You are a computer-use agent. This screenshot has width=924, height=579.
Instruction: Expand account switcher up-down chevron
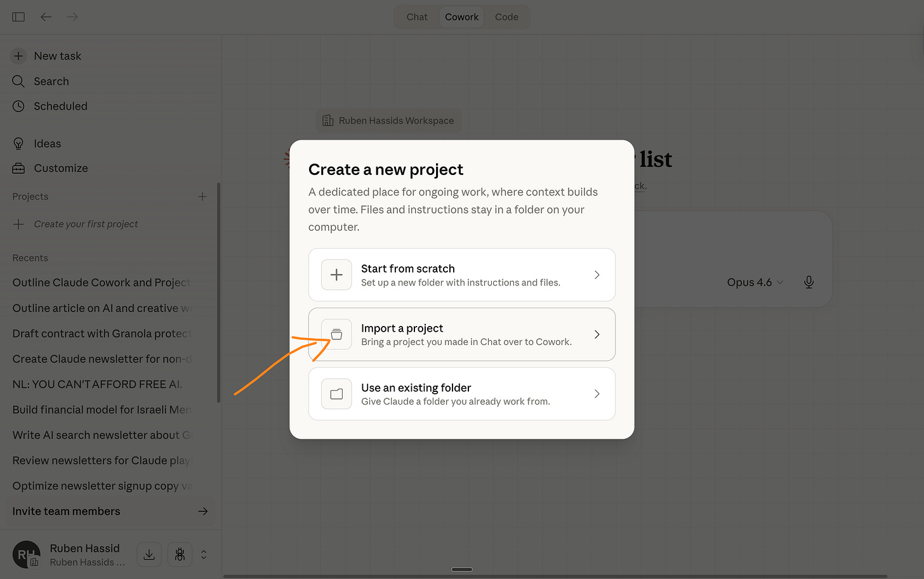(x=204, y=555)
